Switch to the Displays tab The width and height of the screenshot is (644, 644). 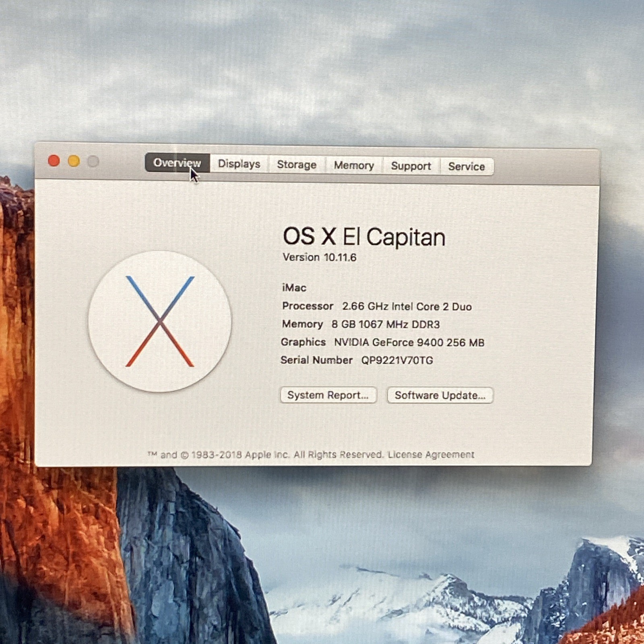239,164
